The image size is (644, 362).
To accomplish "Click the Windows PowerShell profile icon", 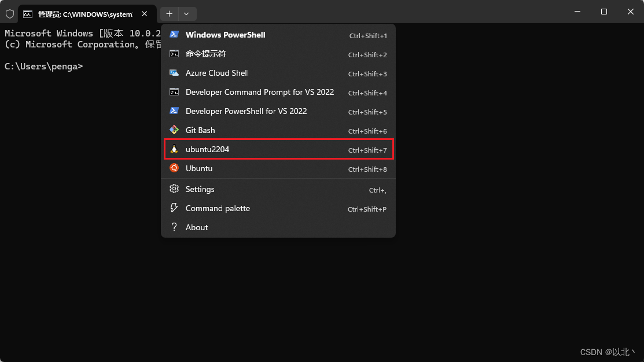I will tap(174, 35).
